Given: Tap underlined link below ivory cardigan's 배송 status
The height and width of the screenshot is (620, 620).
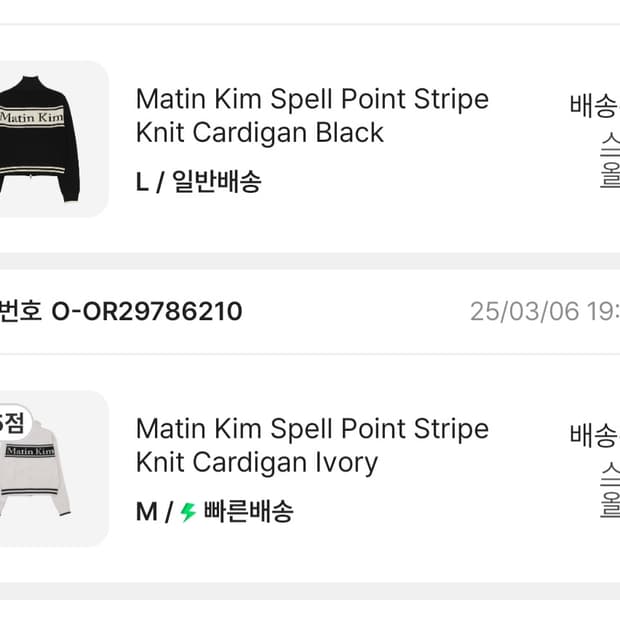Looking at the screenshot, I should 609,488.
